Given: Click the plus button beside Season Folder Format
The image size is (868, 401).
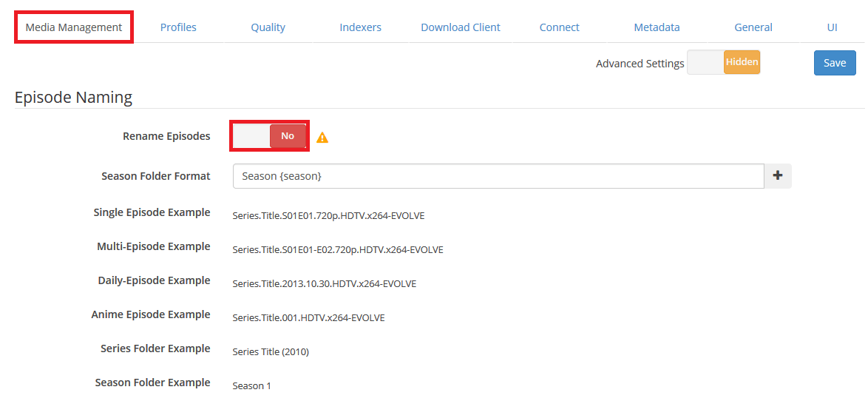Looking at the screenshot, I should tap(778, 176).
